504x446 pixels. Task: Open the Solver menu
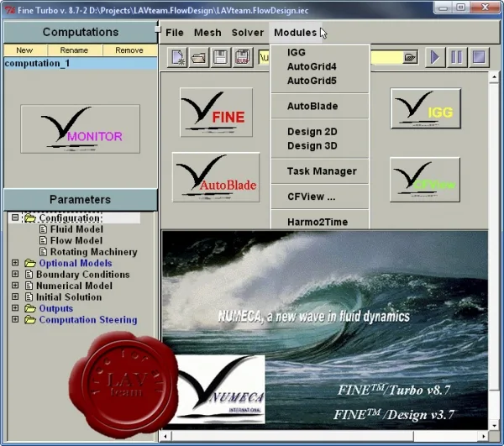point(248,33)
